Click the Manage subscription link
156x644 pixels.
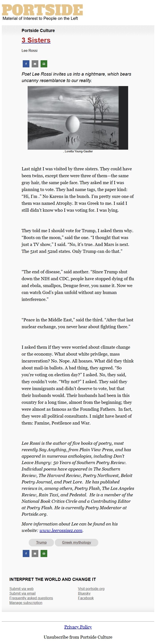[26, 602]
